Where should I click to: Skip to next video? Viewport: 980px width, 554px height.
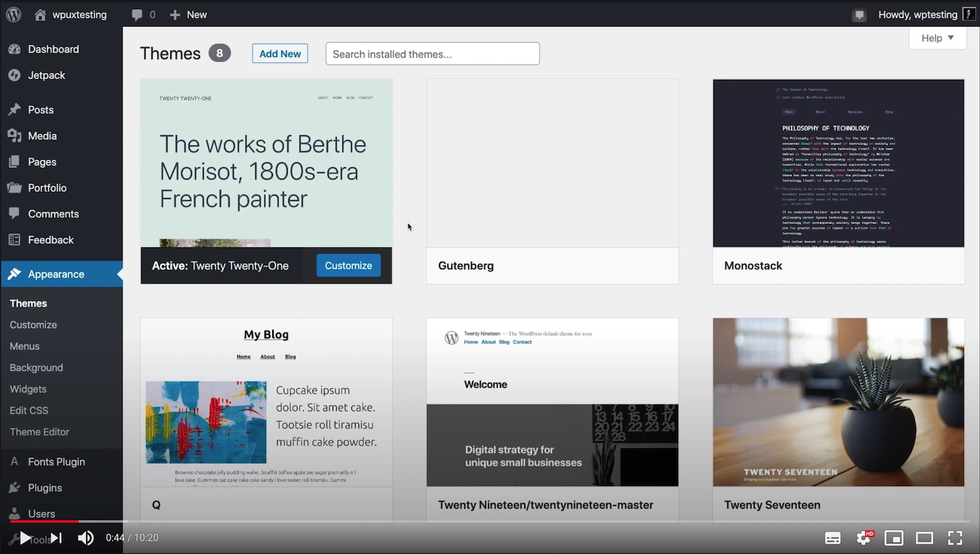point(56,538)
